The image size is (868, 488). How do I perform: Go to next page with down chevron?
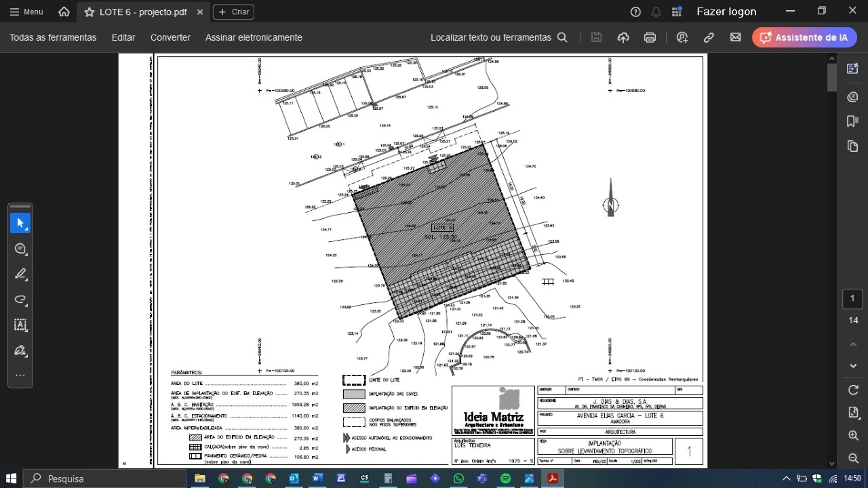coord(853,366)
